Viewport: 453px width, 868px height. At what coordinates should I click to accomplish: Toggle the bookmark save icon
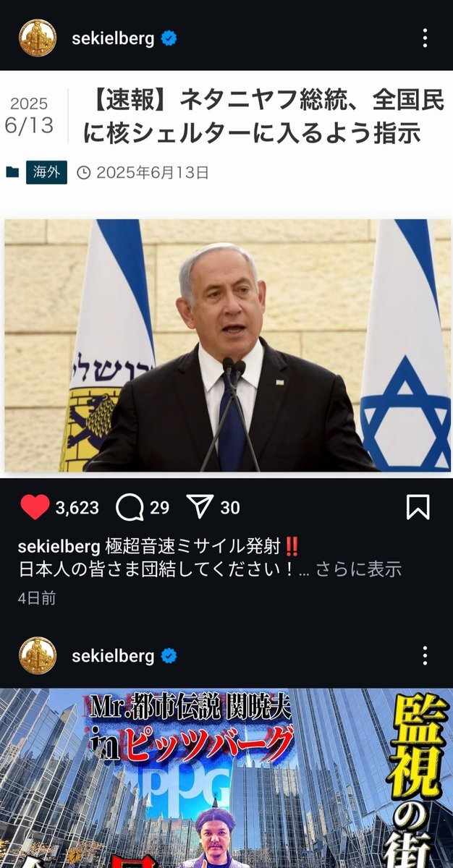click(418, 507)
